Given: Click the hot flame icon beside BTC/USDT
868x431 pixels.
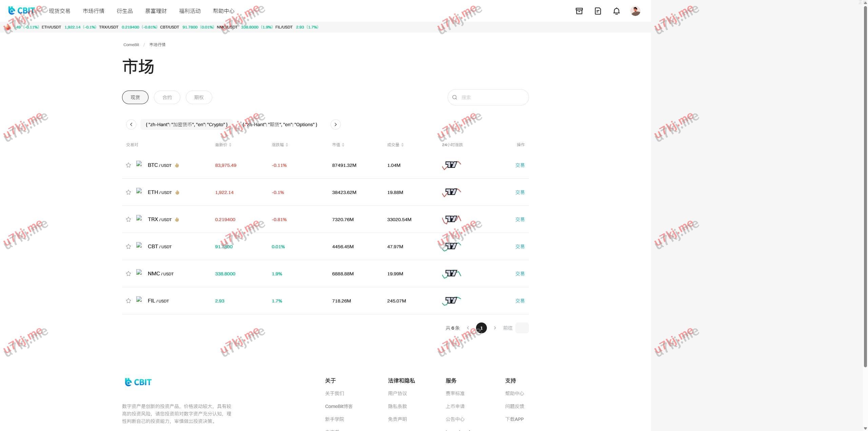Looking at the screenshot, I should (x=177, y=165).
